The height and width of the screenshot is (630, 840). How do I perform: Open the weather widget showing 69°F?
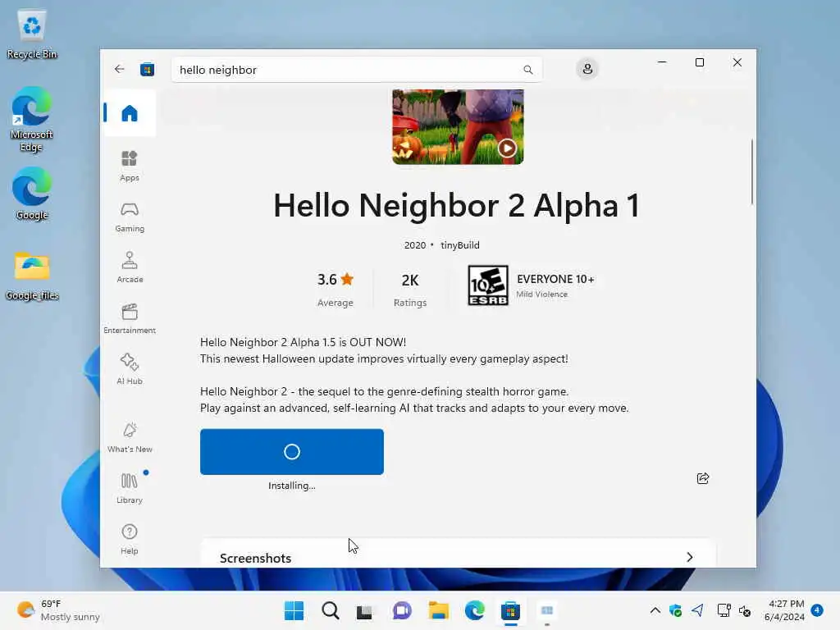click(58, 610)
